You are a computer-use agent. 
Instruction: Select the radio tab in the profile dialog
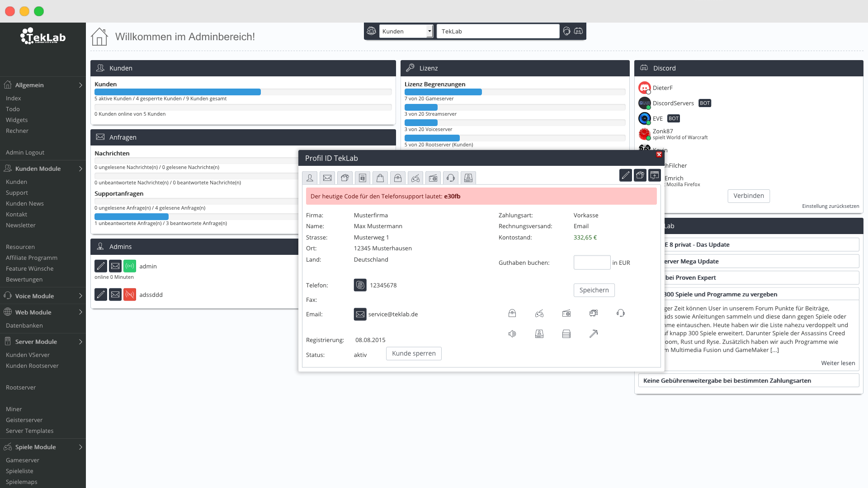point(433,178)
